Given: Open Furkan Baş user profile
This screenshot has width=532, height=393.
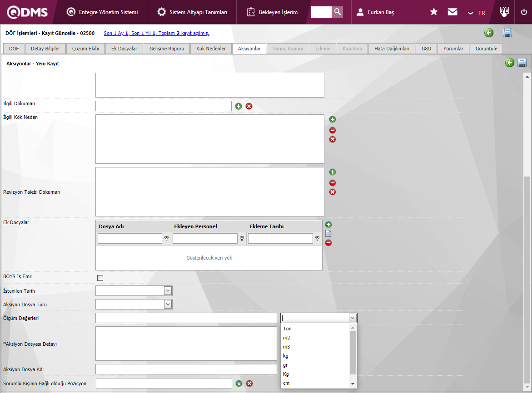Looking at the screenshot, I should 375,12.
